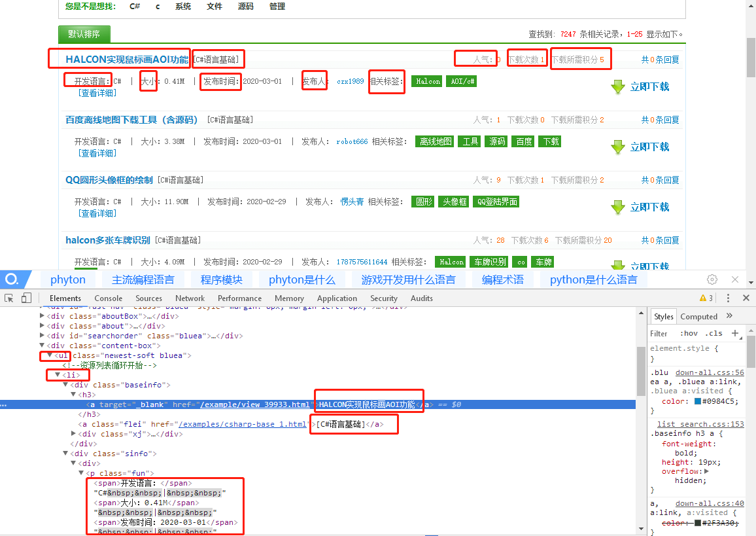Collapse div class sinfo node
Image resolution: width=756 pixels, height=536 pixels.
pos(65,454)
